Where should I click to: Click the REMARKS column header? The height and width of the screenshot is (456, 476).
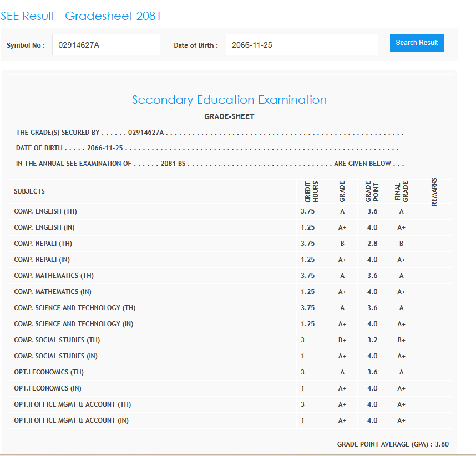click(434, 191)
